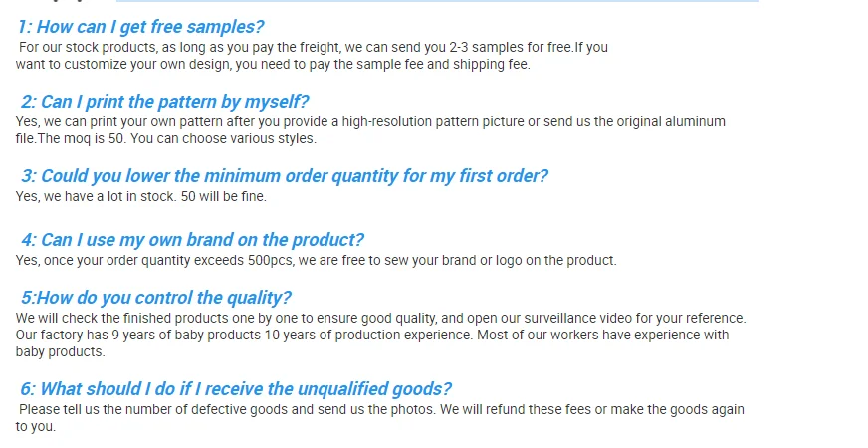Viewport: 868px width, 448px height.
Task: Click the words 'surveillance video' in the quality answer
Action: pyautogui.click(x=566, y=318)
